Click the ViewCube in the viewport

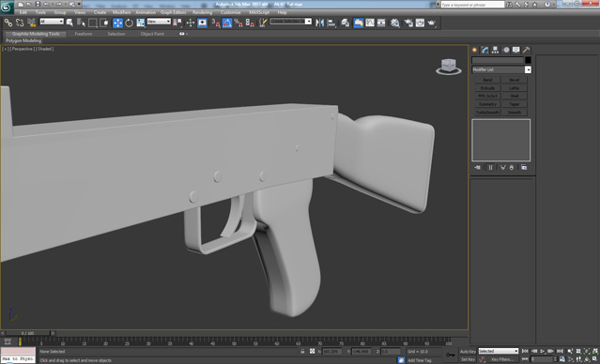tap(449, 67)
